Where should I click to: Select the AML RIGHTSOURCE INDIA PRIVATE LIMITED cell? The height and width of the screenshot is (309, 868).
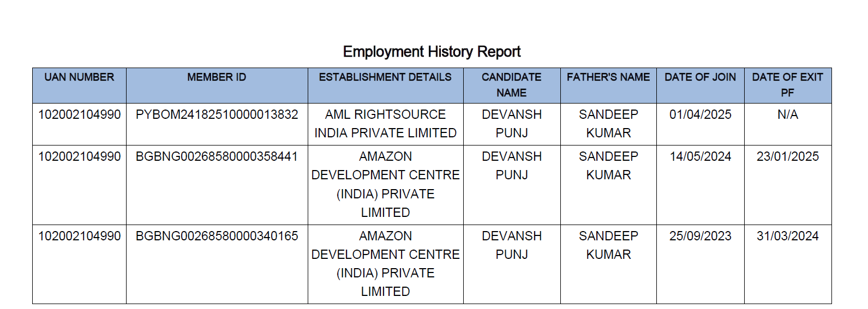click(x=385, y=124)
